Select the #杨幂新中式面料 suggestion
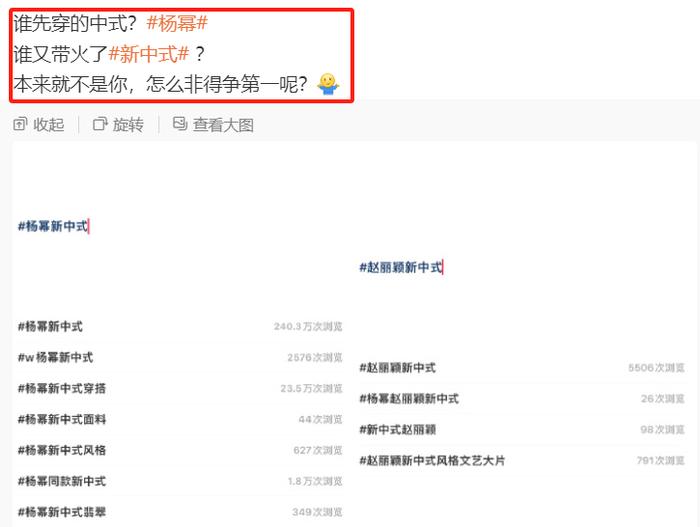The image size is (700, 527). coord(180,419)
